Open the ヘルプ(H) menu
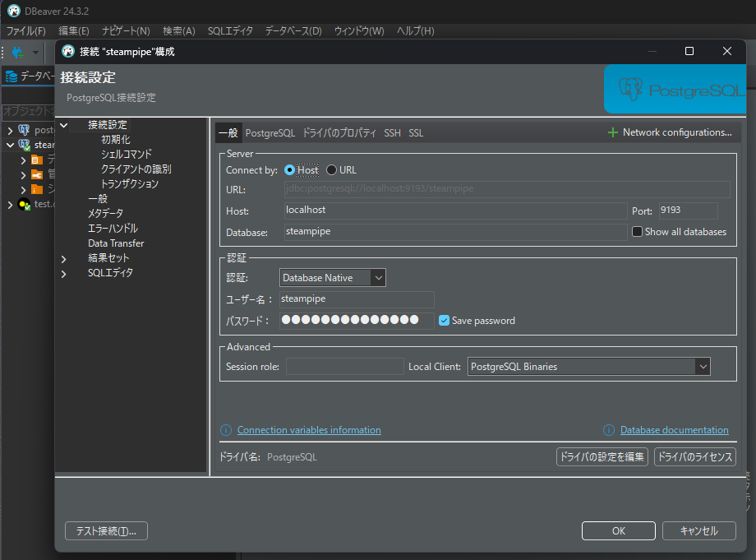Viewport: 756px width, 560px height. [x=416, y=31]
